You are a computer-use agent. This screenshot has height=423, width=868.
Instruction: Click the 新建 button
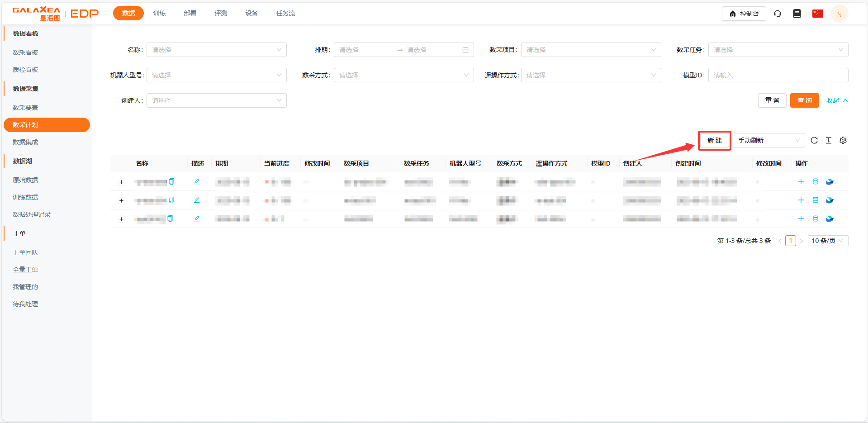click(714, 140)
